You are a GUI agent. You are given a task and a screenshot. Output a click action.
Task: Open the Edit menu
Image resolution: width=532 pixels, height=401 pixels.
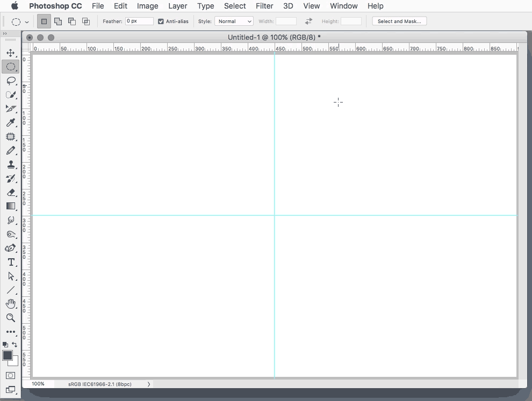pos(120,6)
